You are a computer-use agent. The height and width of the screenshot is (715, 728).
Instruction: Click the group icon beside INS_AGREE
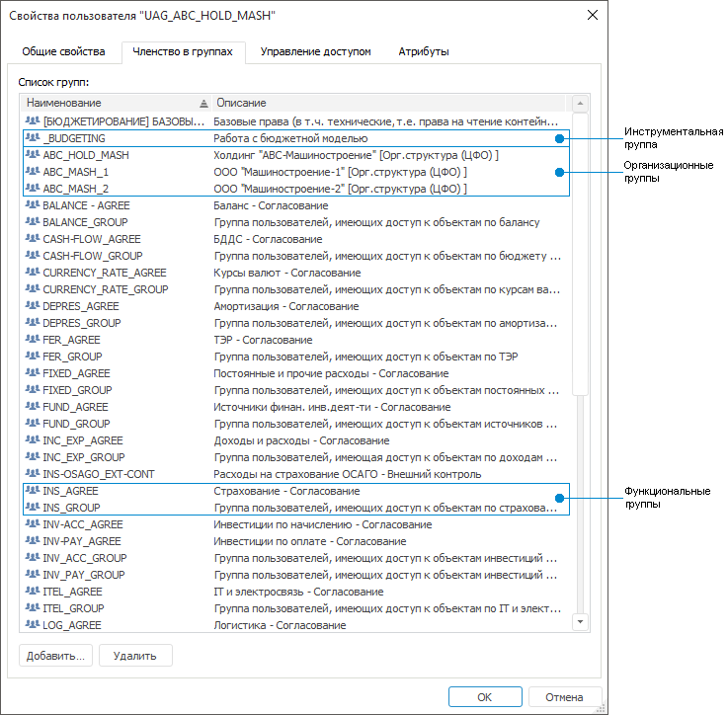pyautogui.click(x=33, y=491)
